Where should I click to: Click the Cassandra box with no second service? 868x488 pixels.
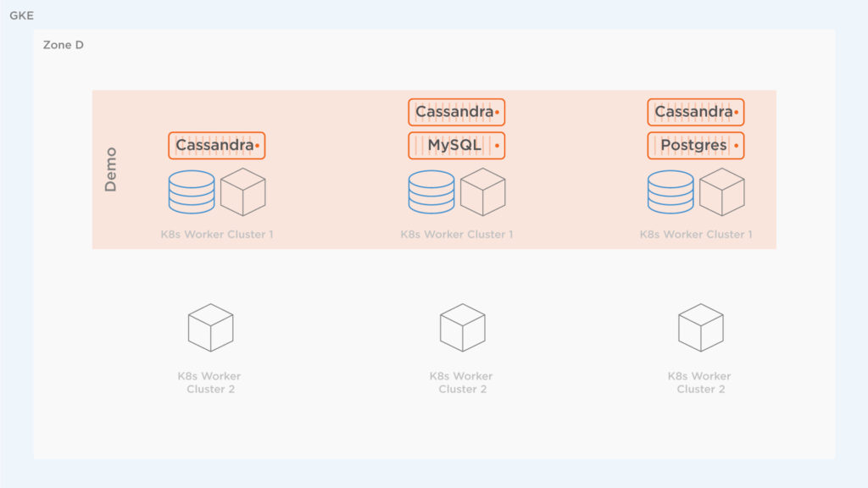click(216, 146)
